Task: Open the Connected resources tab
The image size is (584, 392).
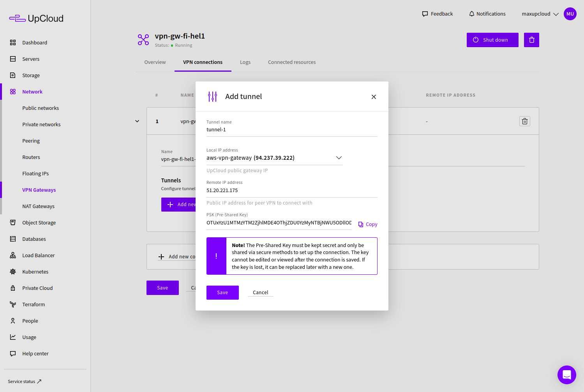Action: coord(292,62)
